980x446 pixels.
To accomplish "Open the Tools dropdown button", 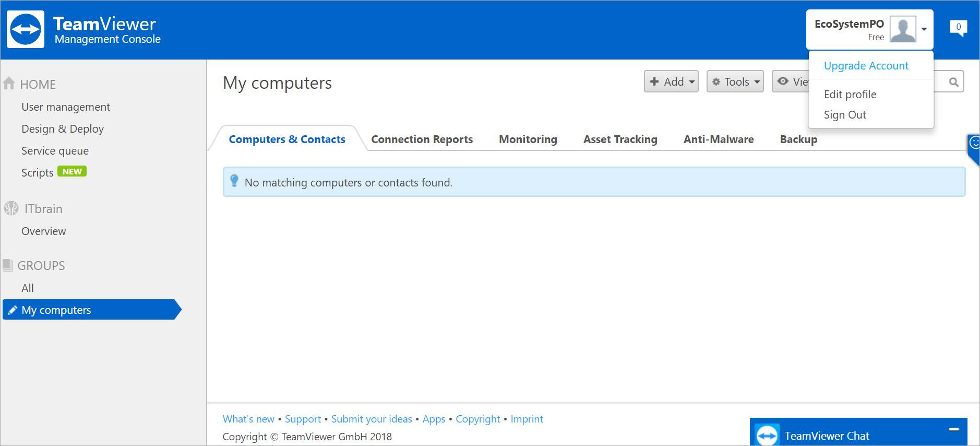I will [x=735, y=81].
